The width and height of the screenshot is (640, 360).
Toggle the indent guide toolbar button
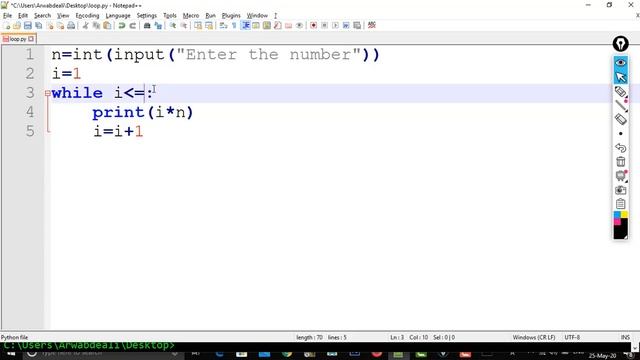pyautogui.click(x=245, y=25)
